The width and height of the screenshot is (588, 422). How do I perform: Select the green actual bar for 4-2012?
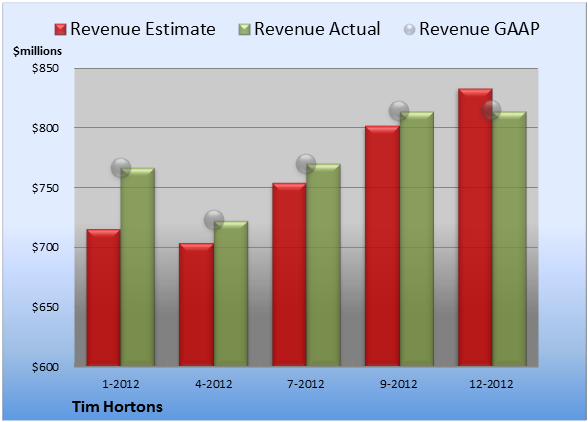tap(231, 293)
